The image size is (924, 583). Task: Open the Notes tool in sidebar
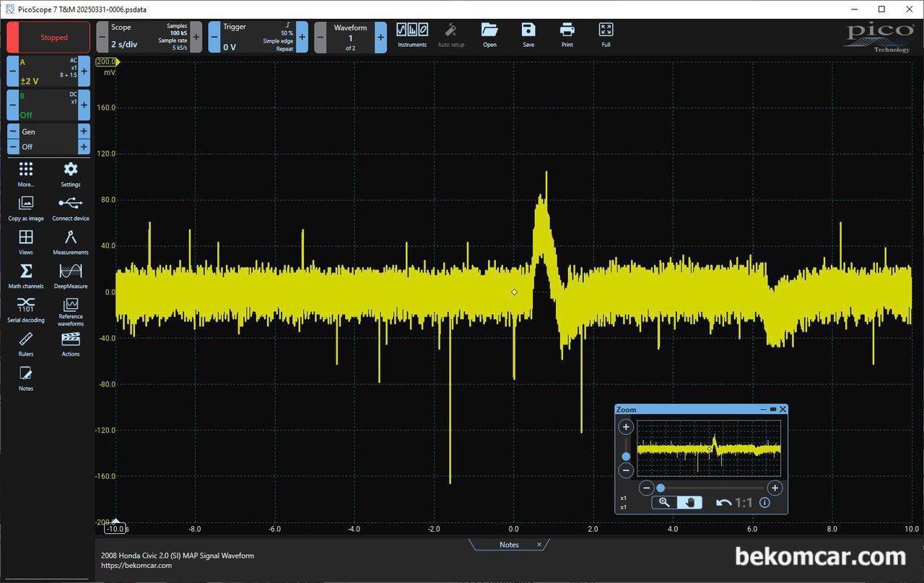(x=26, y=378)
